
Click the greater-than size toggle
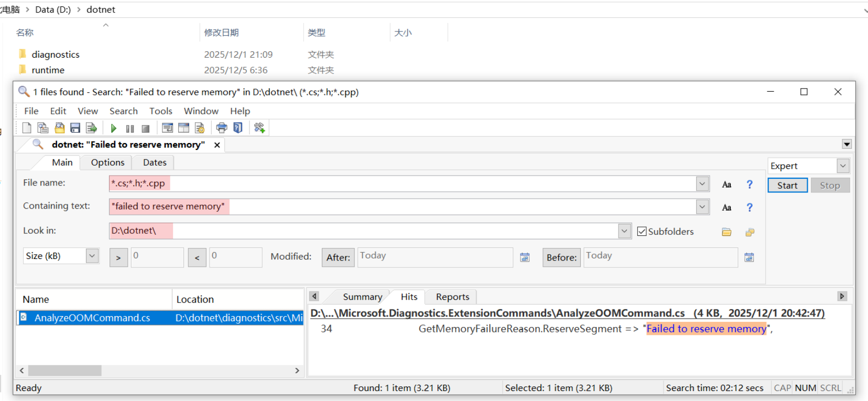[x=118, y=257]
